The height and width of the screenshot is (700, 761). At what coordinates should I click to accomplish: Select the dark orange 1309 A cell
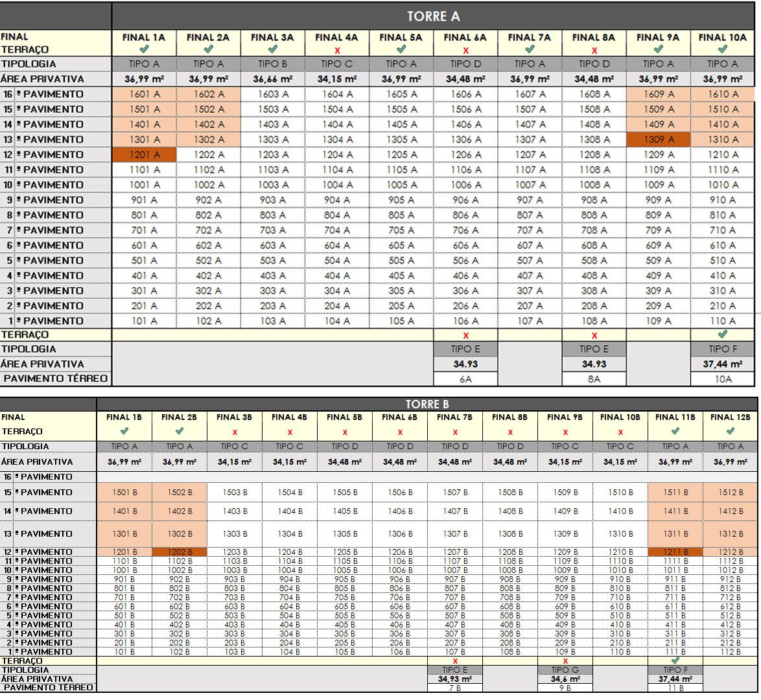659,139
